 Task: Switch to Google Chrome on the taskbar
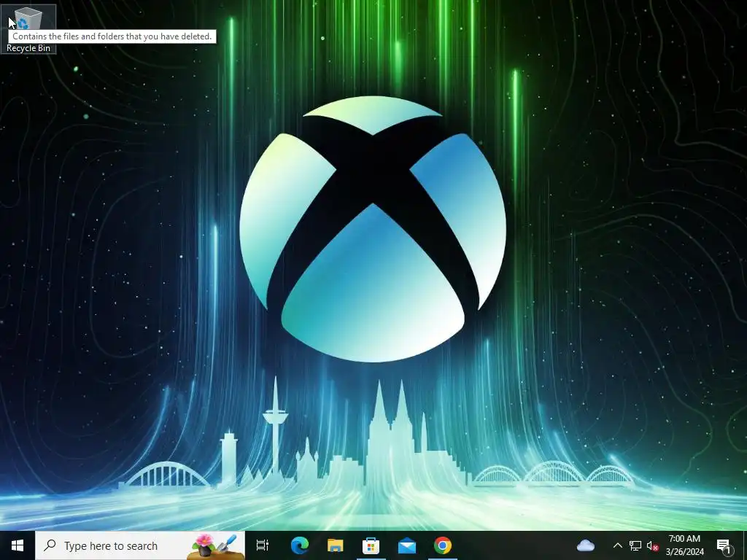(443, 545)
